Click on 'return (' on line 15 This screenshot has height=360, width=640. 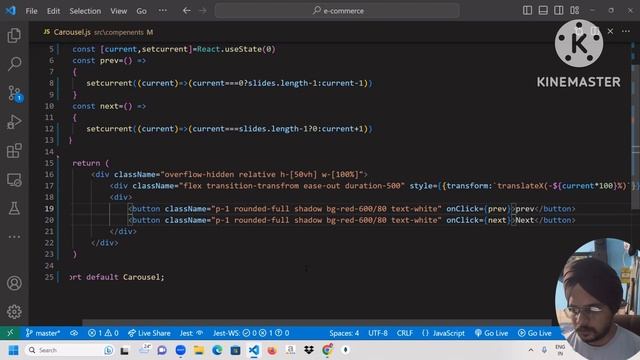click(91, 163)
